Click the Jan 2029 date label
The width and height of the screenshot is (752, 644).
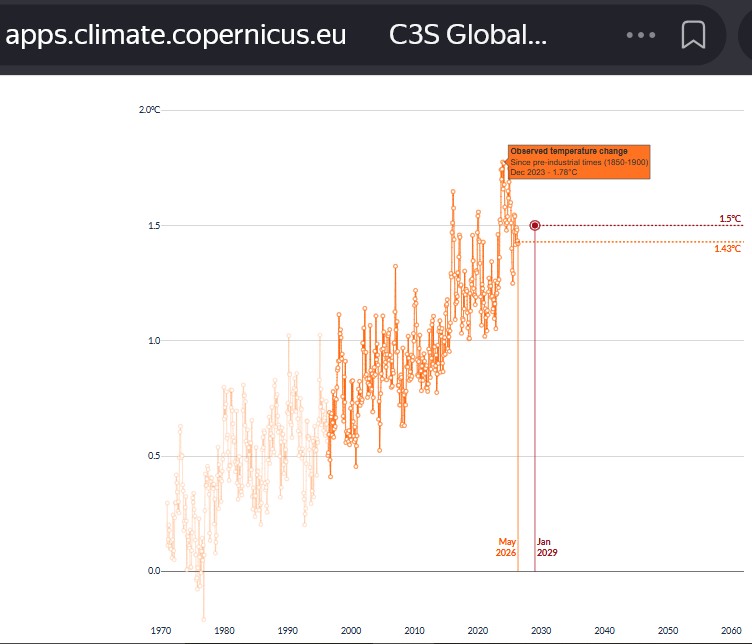click(x=547, y=547)
